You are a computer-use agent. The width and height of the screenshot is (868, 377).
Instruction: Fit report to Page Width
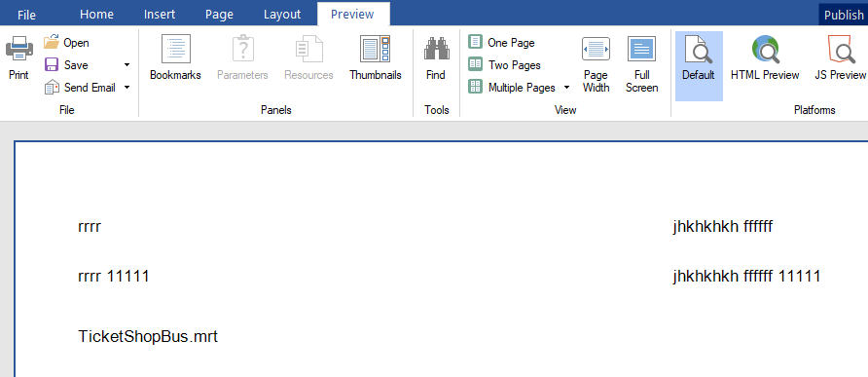pyautogui.click(x=596, y=64)
